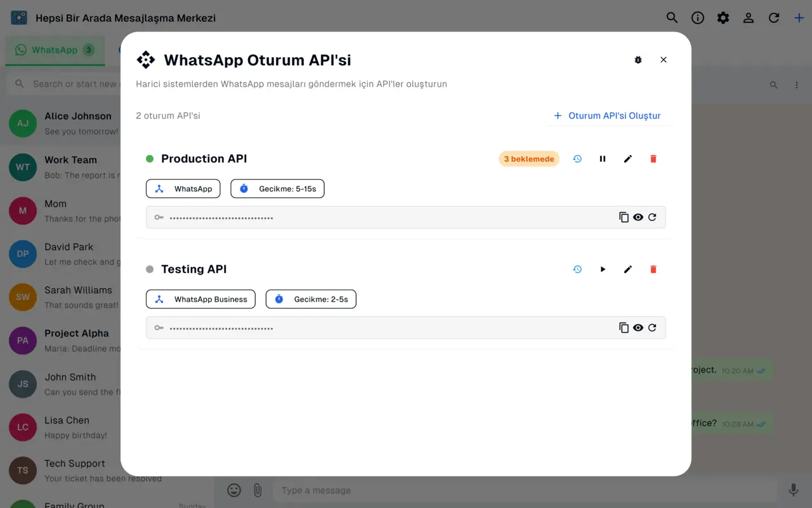Viewport: 812px width, 508px height.
Task: Click the attachment paperclip icon
Action: coord(258,490)
